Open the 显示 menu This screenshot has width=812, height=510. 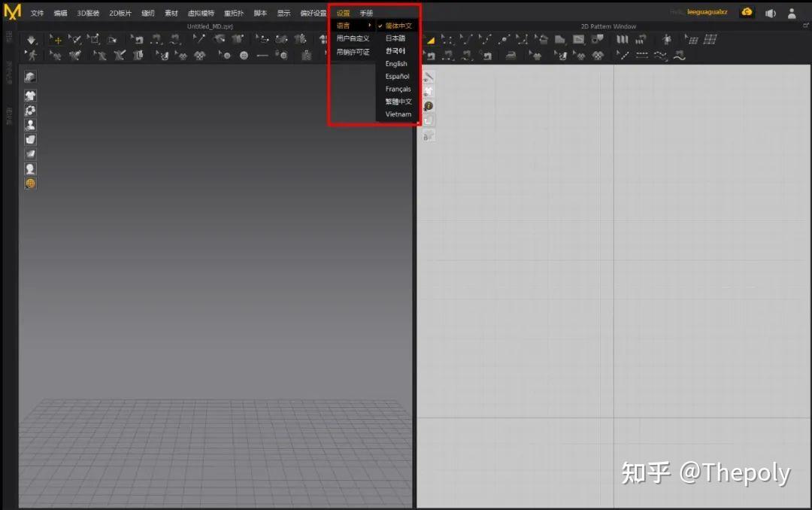283,13
